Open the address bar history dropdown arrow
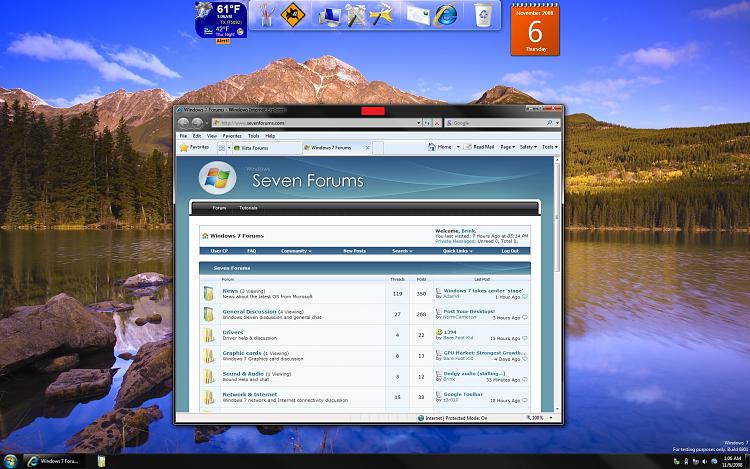Screen dimensions: 750x469 419,123
